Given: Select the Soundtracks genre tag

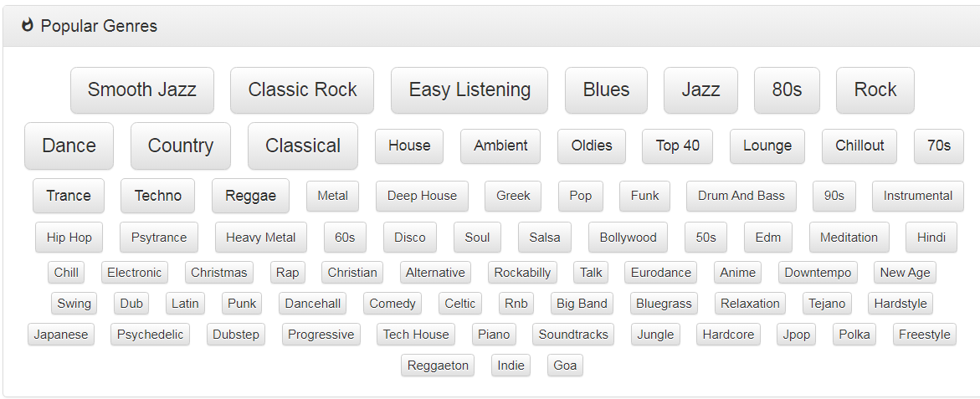Looking at the screenshot, I should [573, 335].
